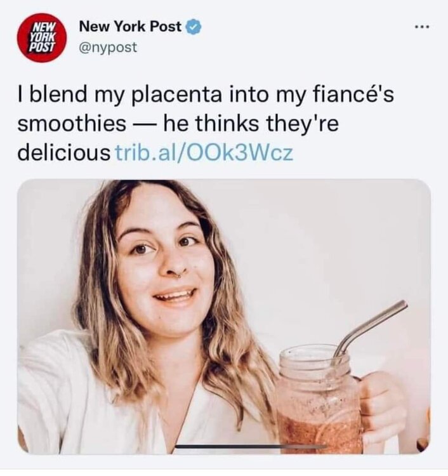Click the word "fiancé's" in the tweet
The image size is (448, 476).
pyautogui.click(x=353, y=93)
